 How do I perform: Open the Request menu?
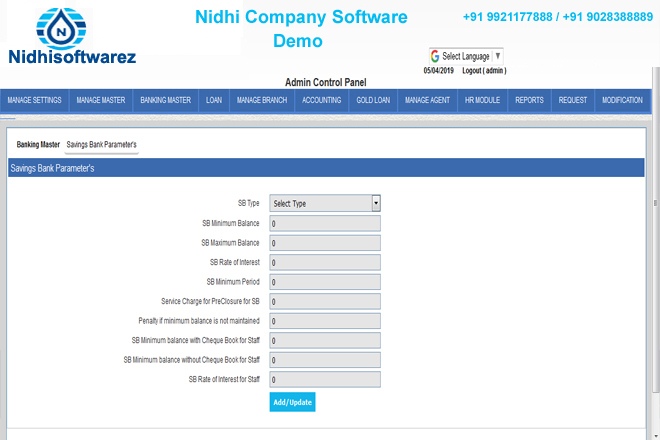572,100
